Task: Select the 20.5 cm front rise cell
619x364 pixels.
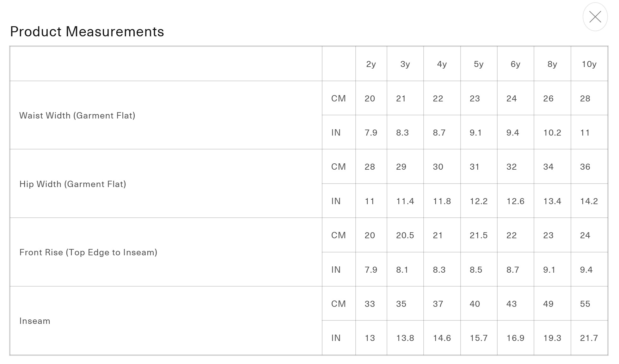Action: coord(405,235)
